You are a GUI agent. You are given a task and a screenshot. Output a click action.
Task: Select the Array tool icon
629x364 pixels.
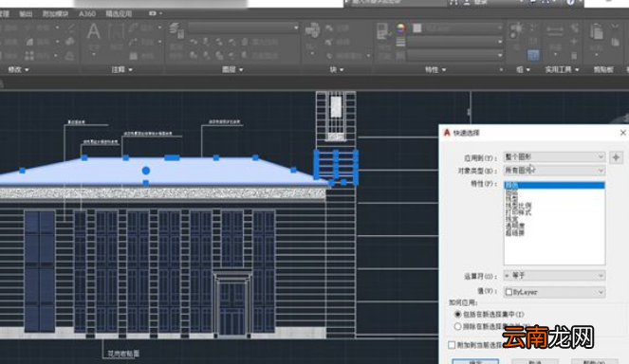coord(28,55)
